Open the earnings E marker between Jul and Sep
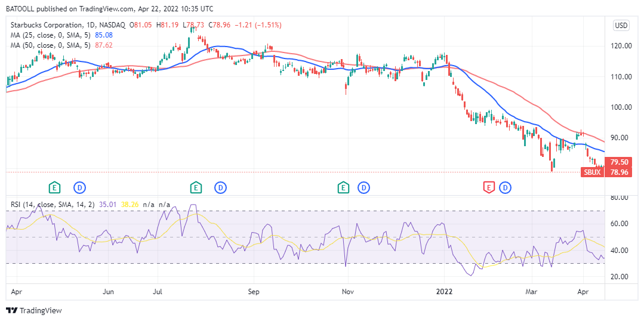Screen dimensions: 644x321 click(196, 188)
